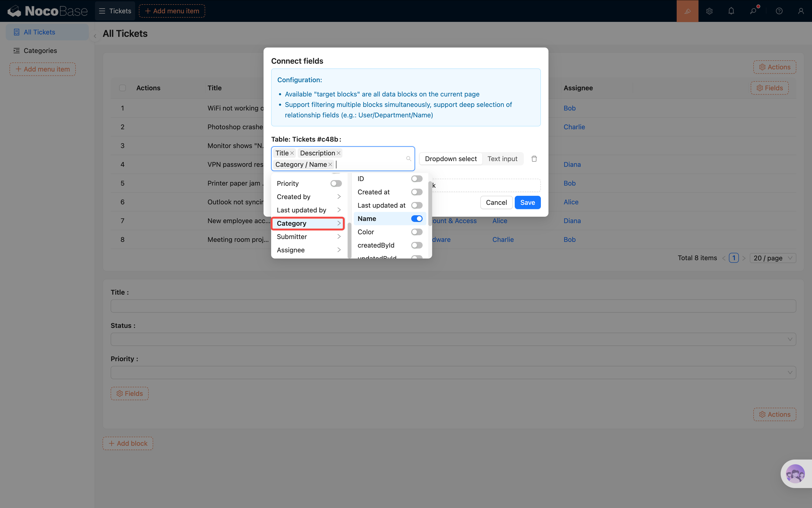Open the notifications bell
This screenshot has width=812, height=508.
[x=731, y=11]
